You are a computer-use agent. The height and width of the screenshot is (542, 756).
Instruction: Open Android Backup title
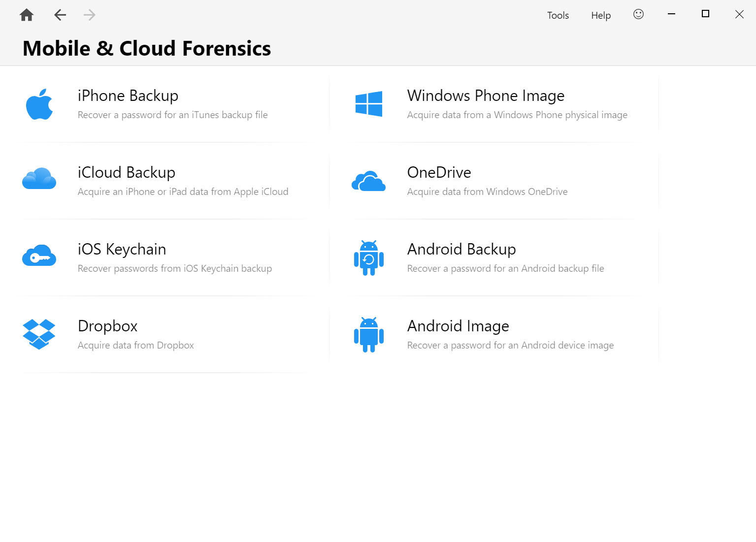pyautogui.click(x=462, y=249)
